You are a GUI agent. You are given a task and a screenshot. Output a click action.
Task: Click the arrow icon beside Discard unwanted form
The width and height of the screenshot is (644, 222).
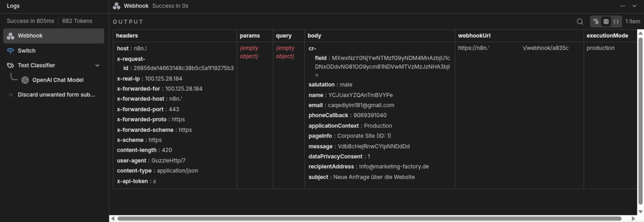(11, 95)
